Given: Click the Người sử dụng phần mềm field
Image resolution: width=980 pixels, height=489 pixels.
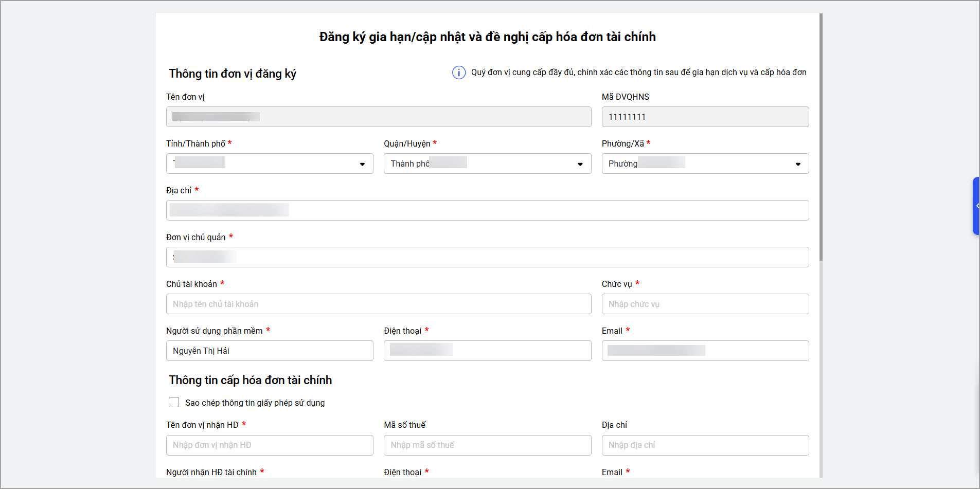Looking at the screenshot, I should tap(270, 351).
